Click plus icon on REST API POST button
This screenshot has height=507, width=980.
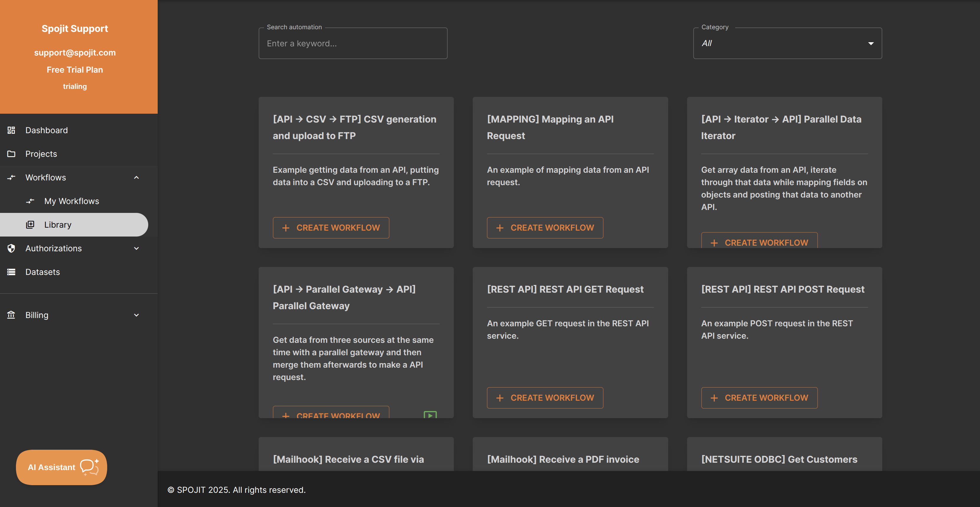[x=714, y=397]
